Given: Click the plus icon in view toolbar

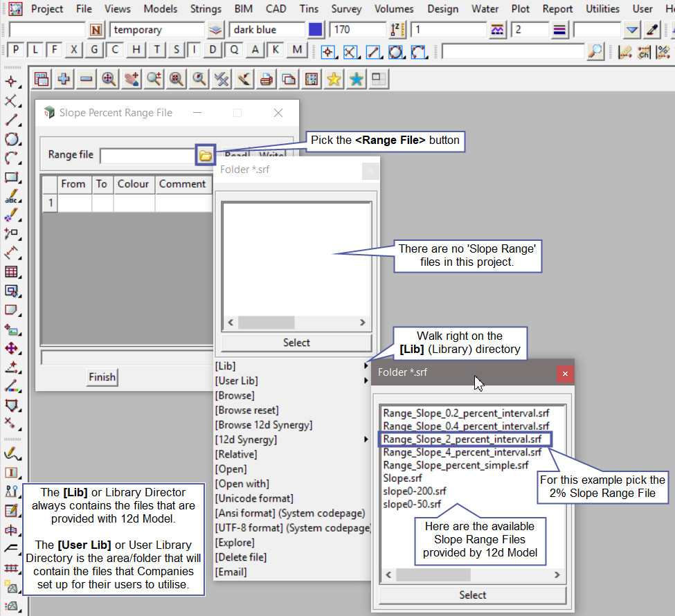Looking at the screenshot, I should (x=64, y=80).
